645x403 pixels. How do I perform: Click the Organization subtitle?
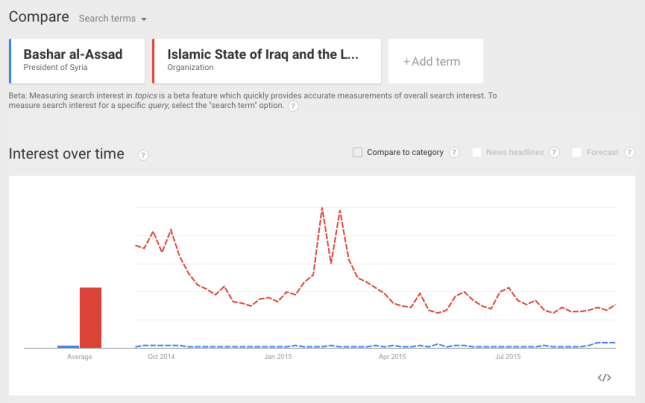coord(190,67)
